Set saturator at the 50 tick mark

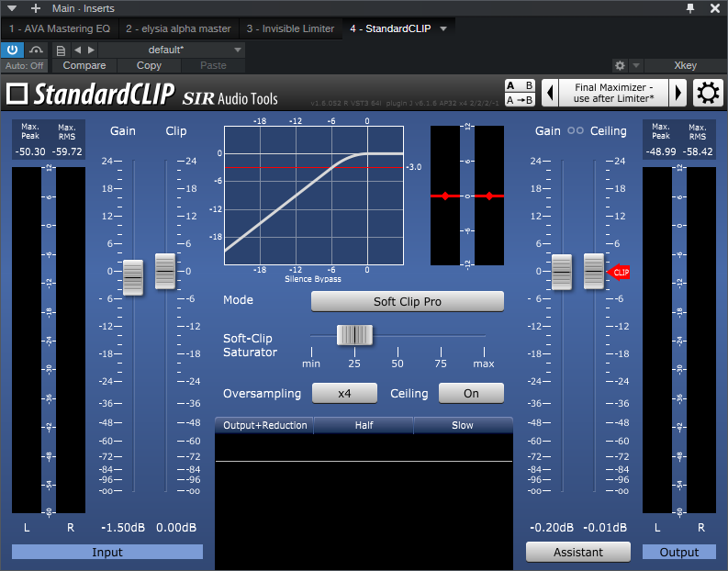[x=398, y=352]
